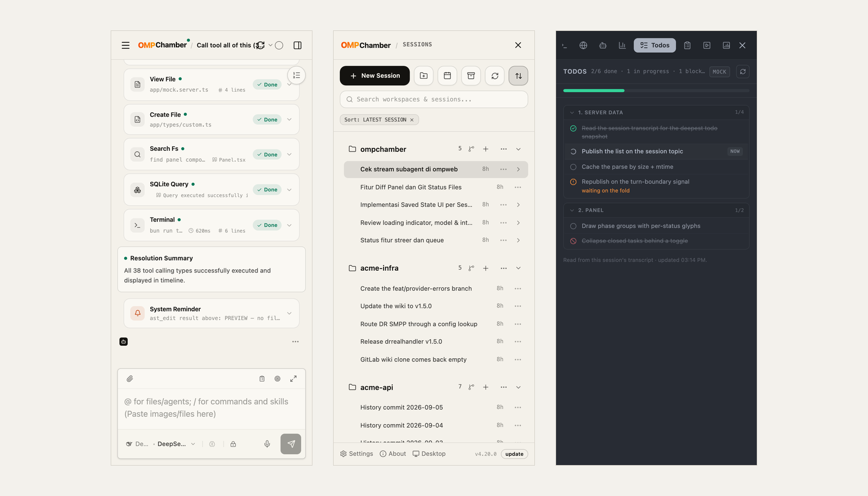This screenshot has width=868, height=496.
Task: Open the play tab in dark panel
Action: [x=707, y=46]
